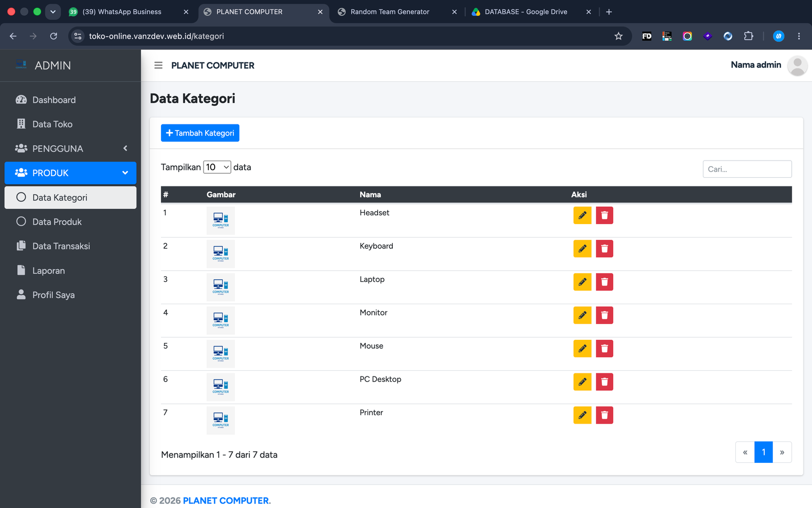Viewport: 812px width, 508px height.
Task: Click the Tambah Kategori button
Action: pos(200,133)
